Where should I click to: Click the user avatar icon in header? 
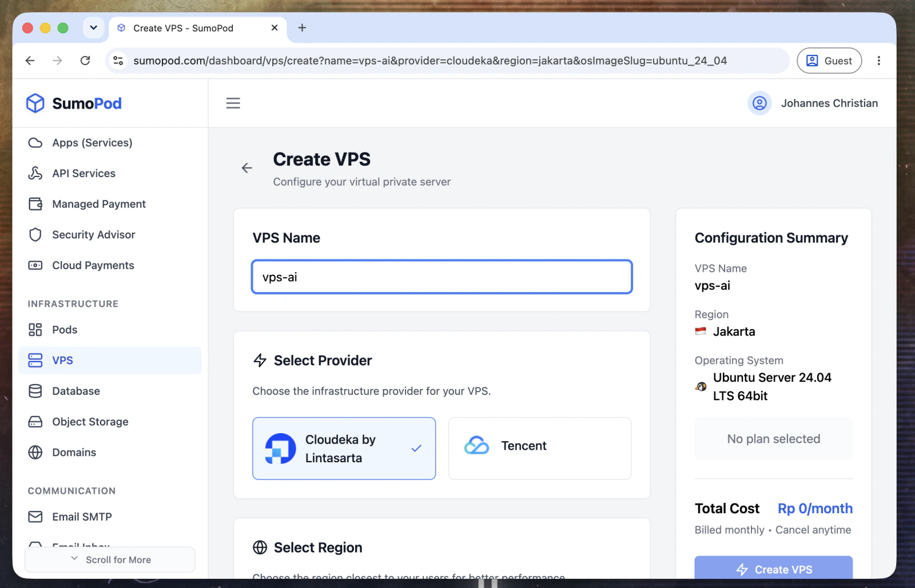759,103
